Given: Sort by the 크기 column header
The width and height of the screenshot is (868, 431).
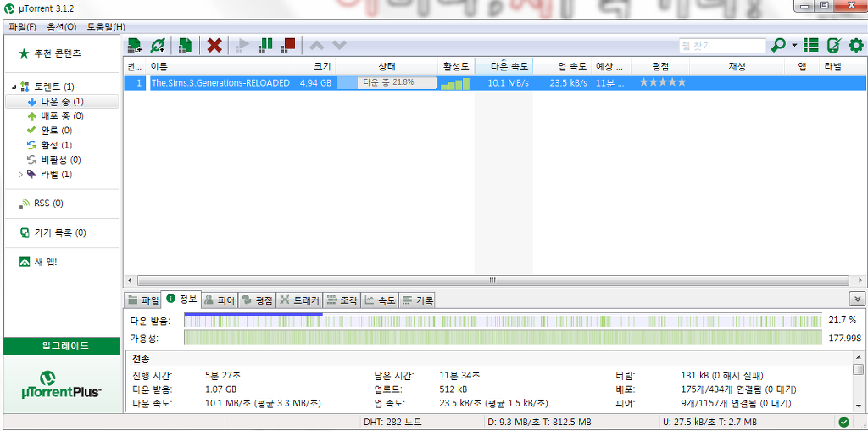Looking at the screenshot, I should point(314,66).
